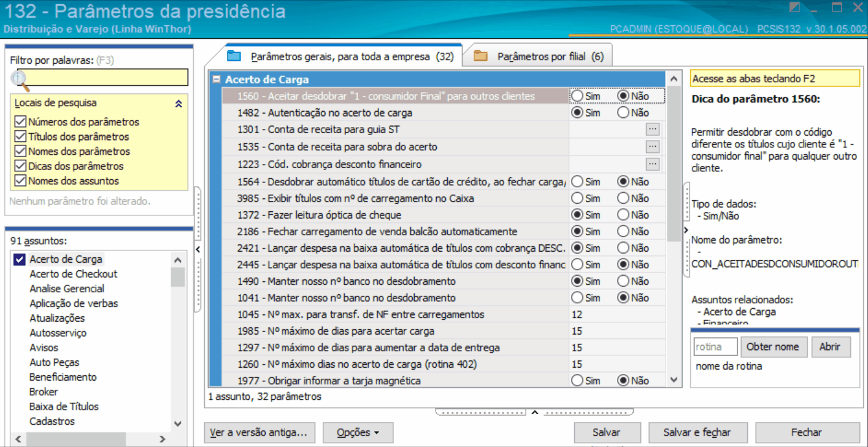Select Atualizações subject

(x=57, y=318)
